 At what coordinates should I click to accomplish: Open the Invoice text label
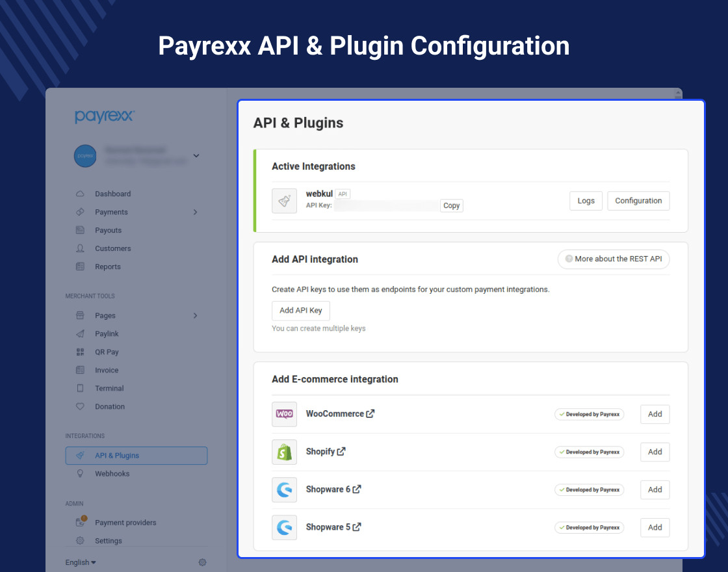[x=107, y=370]
